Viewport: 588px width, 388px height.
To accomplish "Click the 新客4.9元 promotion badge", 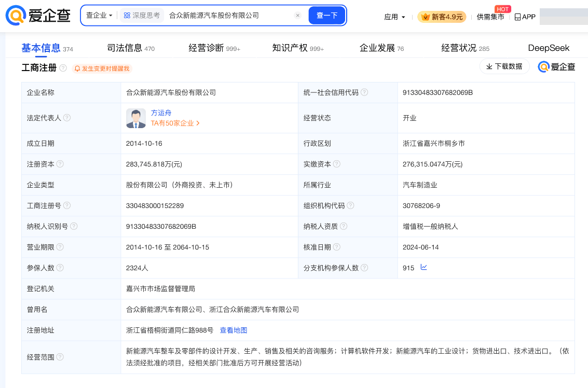I will click(442, 17).
